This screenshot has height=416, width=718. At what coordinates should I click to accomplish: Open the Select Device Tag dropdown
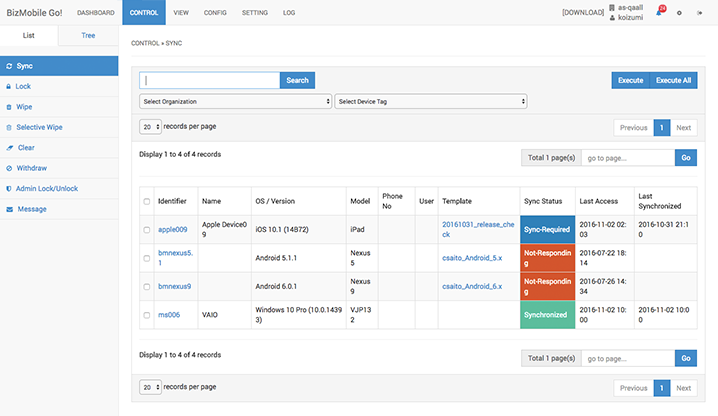(430, 101)
